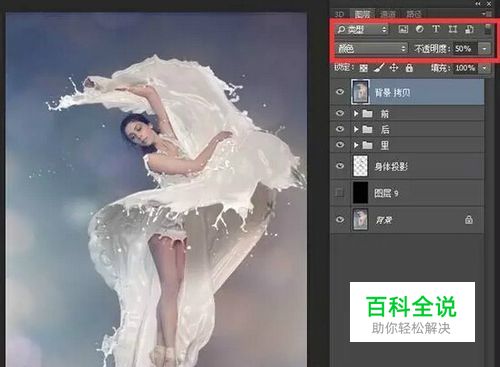Open the 类型 layer filter dropdown
Screen dimensions: 500x367
(362, 30)
